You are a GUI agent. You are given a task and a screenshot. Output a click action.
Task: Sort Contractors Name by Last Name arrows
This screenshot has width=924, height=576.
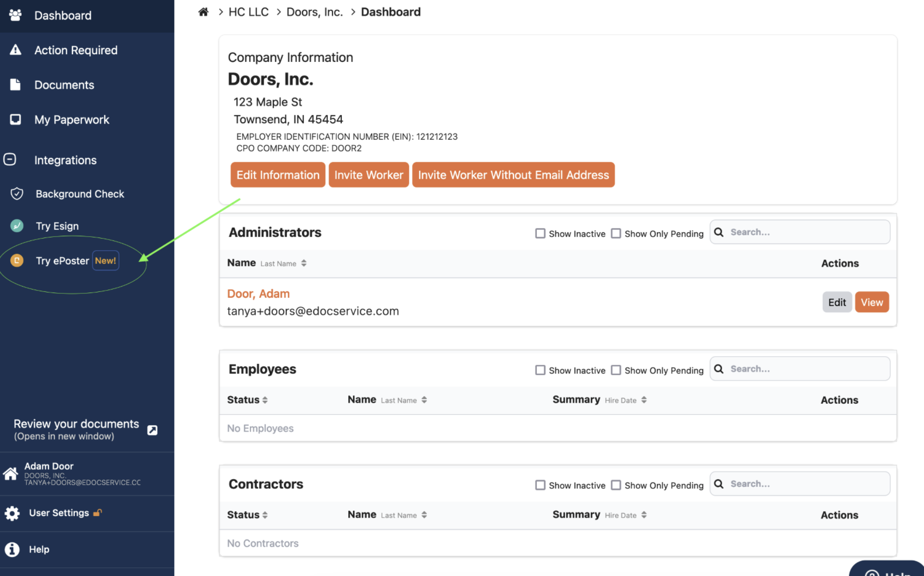(x=425, y=515)
